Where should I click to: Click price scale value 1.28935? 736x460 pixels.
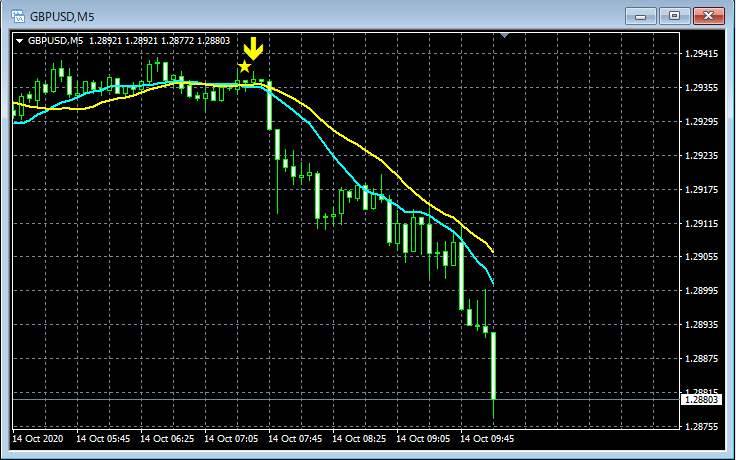click(x=701, y=324)
